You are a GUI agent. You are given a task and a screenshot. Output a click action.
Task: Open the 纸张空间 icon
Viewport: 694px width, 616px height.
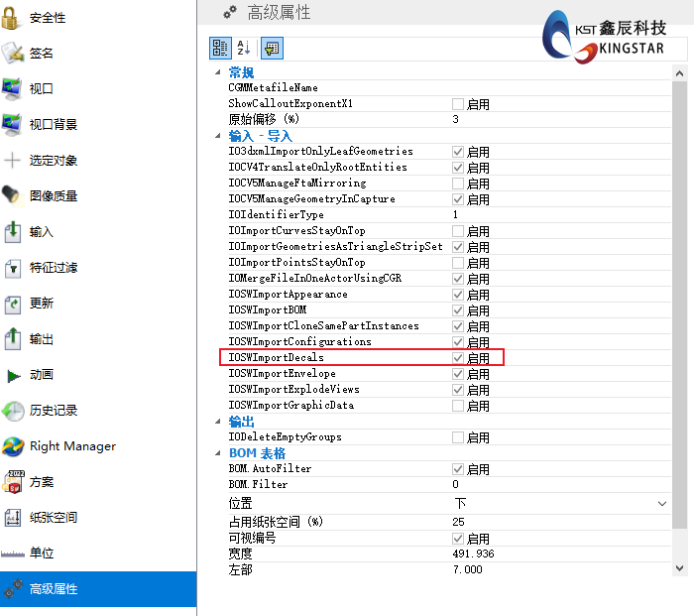[12, 518]
